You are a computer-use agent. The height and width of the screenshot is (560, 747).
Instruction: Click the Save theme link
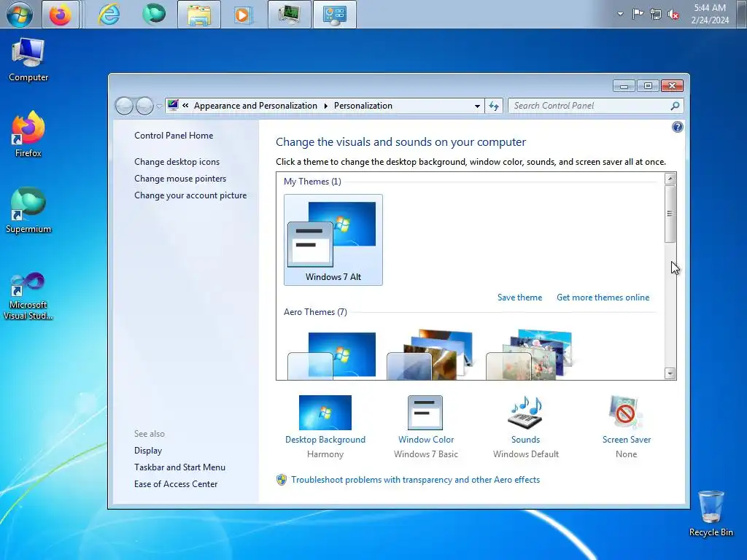point(519,297)
